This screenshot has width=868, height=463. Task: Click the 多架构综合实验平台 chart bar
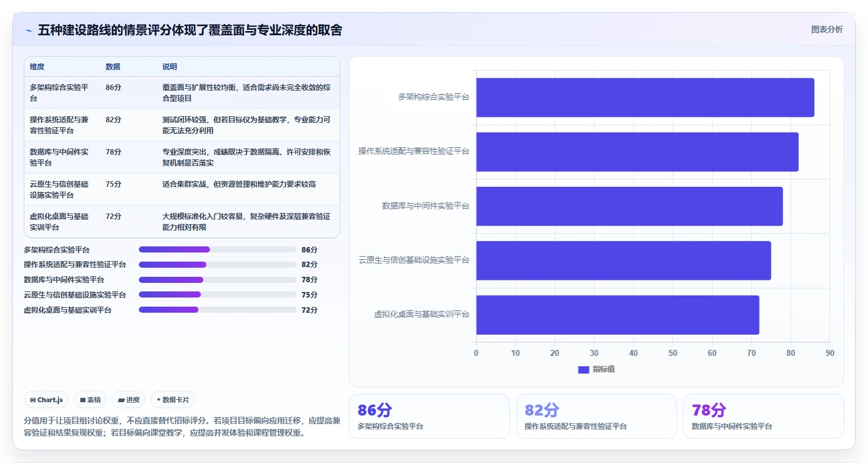645,97
